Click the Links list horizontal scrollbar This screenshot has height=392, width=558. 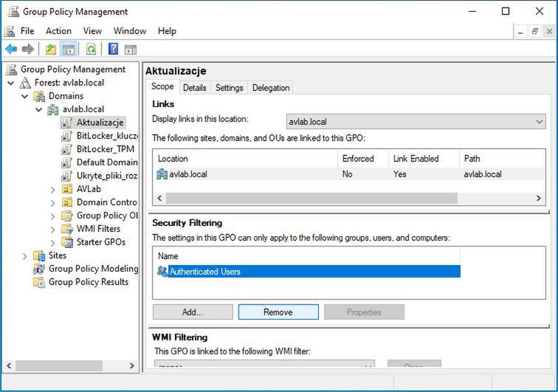tap(311, 199)
